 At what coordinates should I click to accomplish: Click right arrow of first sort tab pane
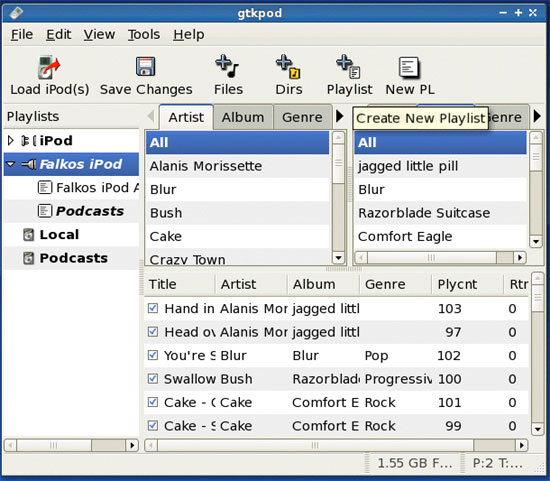click(x=339, y=116)
